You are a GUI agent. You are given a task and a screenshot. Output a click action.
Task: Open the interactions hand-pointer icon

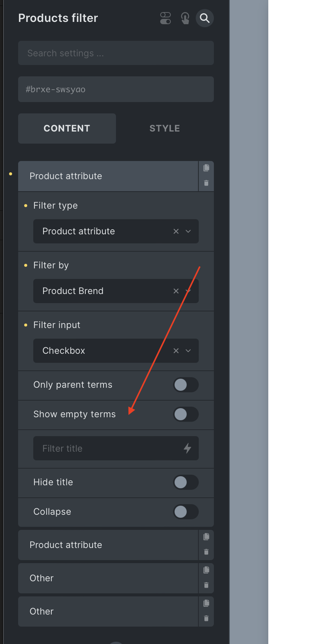click(185, 18)
